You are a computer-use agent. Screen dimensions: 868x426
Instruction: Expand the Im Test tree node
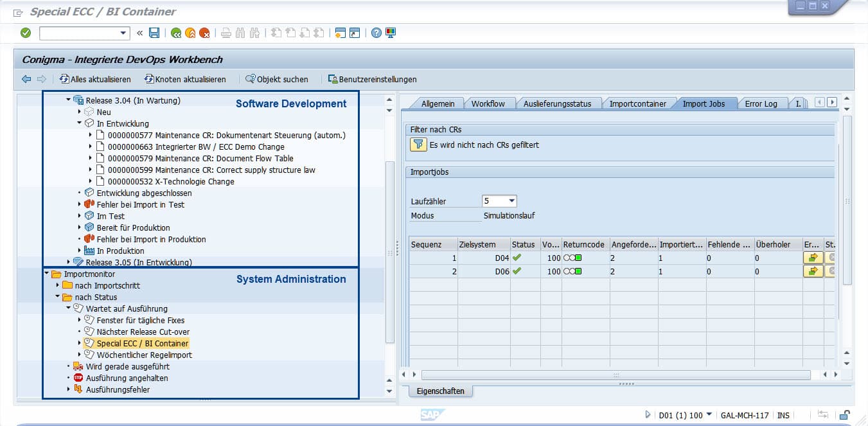(x=80, y=216)
